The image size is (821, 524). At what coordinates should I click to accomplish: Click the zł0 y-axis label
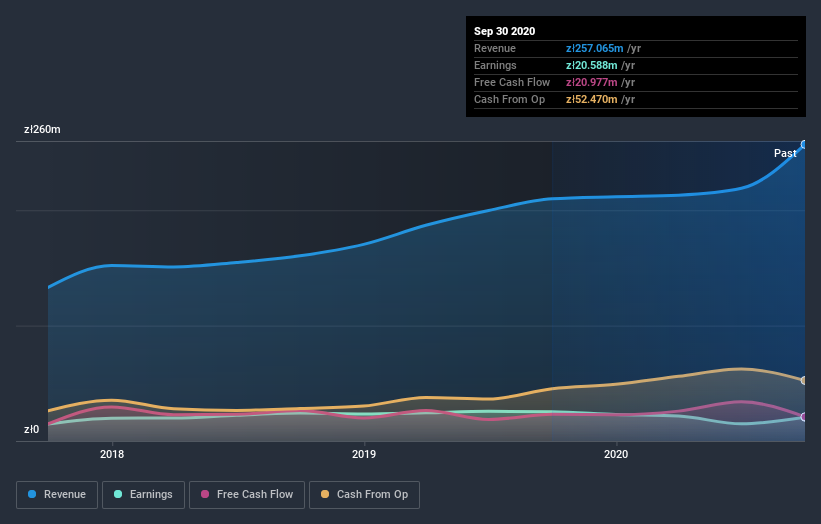click(x=31, y=429)
